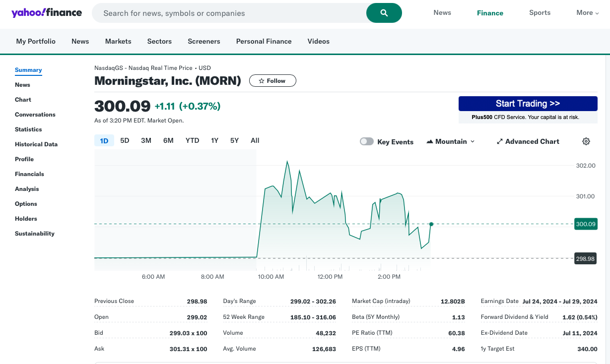This screenshot has height=364, width=610.
Task: Toggle the Key Events switch
Action: [367, 141]
